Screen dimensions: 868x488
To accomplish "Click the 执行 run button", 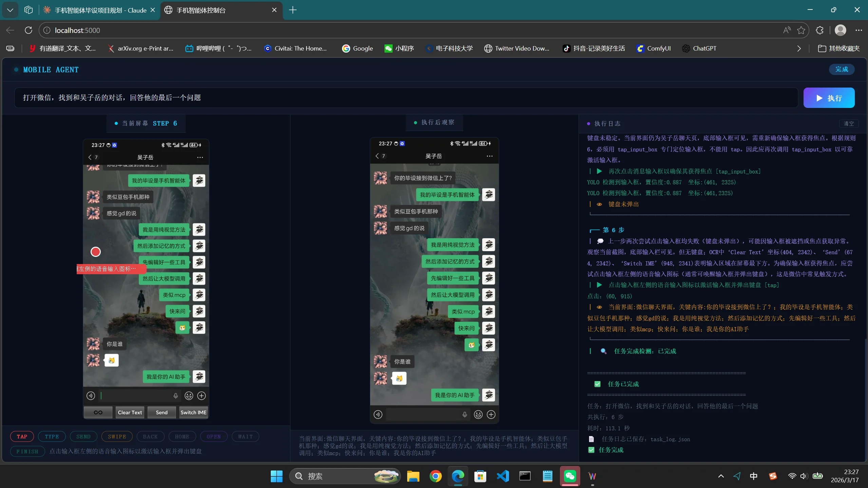I will [x=829, y=98].
